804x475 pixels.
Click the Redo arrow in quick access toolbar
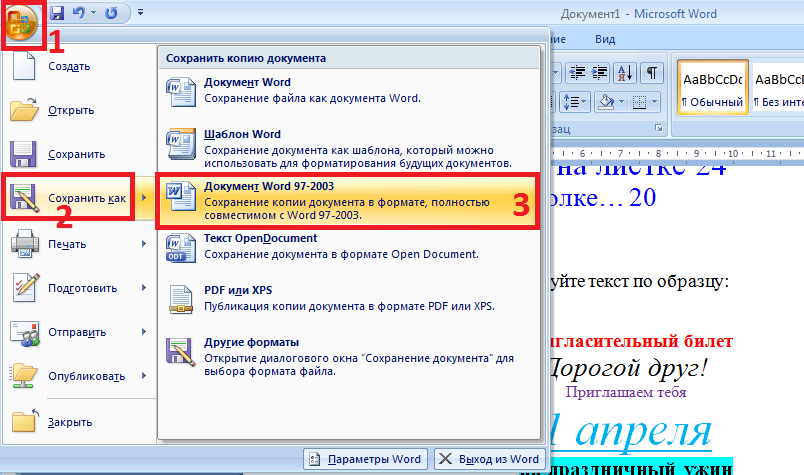point(111,13)
